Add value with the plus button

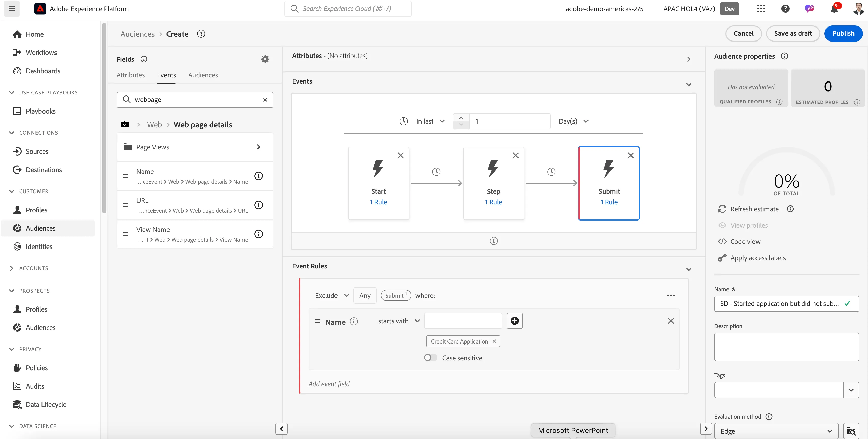[514, 321]
